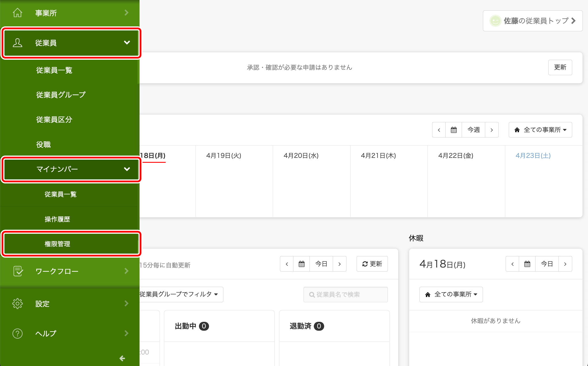
Task: Open 全ての事業所 dropdown in weekly schedule
Action: click(x=540, y=130)
